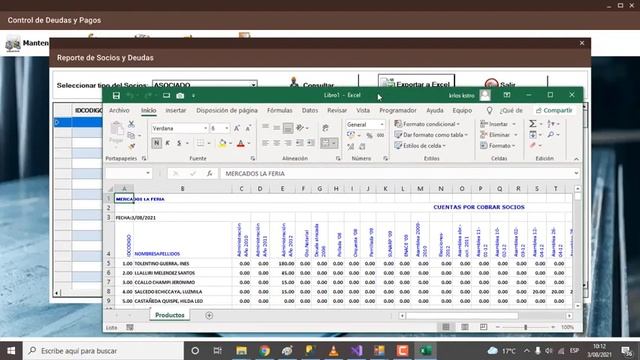The image size is (640, 360).
Task: Click the bottom vertical align icon
Action: 288,128
